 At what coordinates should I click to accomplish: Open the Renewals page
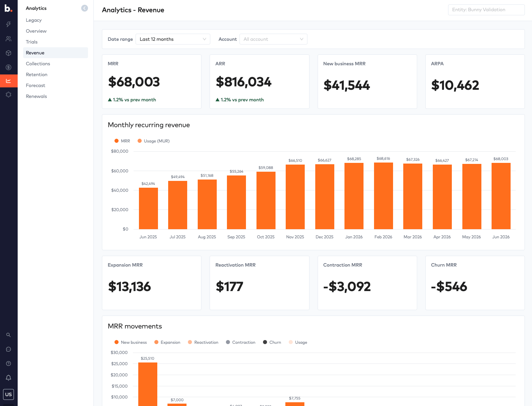pos(36,96)
